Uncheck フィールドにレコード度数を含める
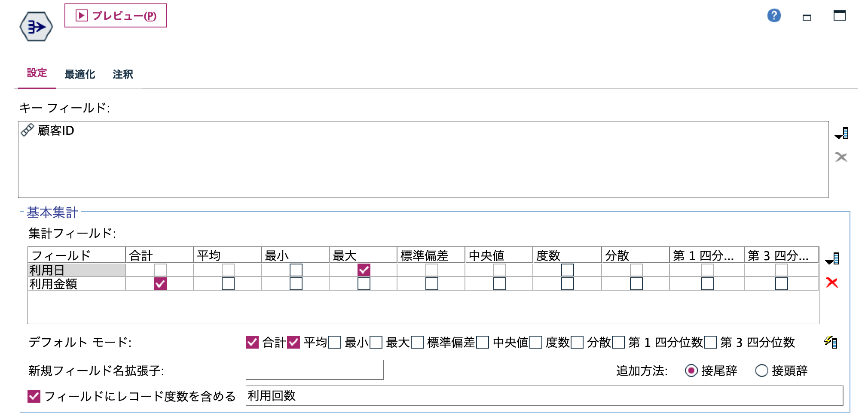Screen dimensions: 868x419 (34, 396)
